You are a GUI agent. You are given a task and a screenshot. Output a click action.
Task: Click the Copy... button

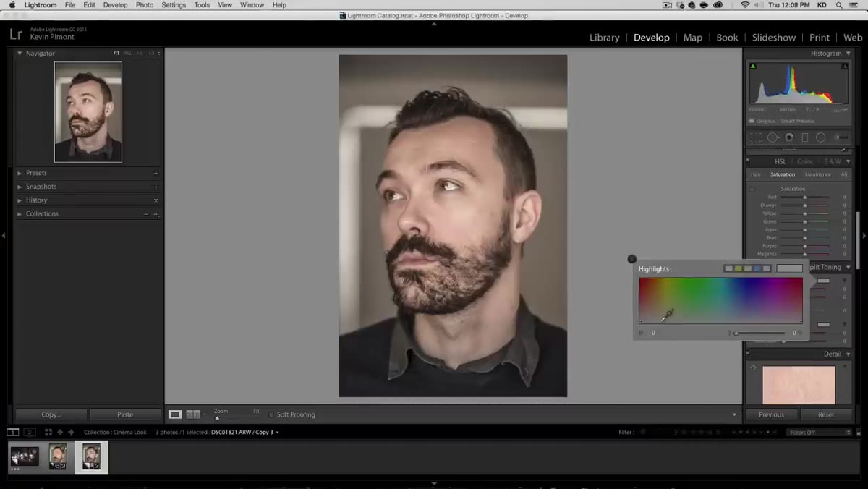tap(51, 414)
